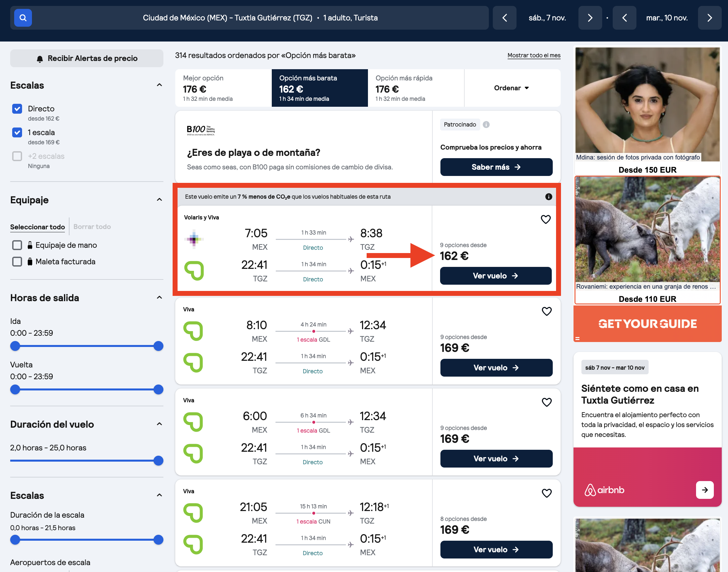Open the Mdina photo session ad thumbnail
This screenshot has width=728, height=572.
(647, 104)
